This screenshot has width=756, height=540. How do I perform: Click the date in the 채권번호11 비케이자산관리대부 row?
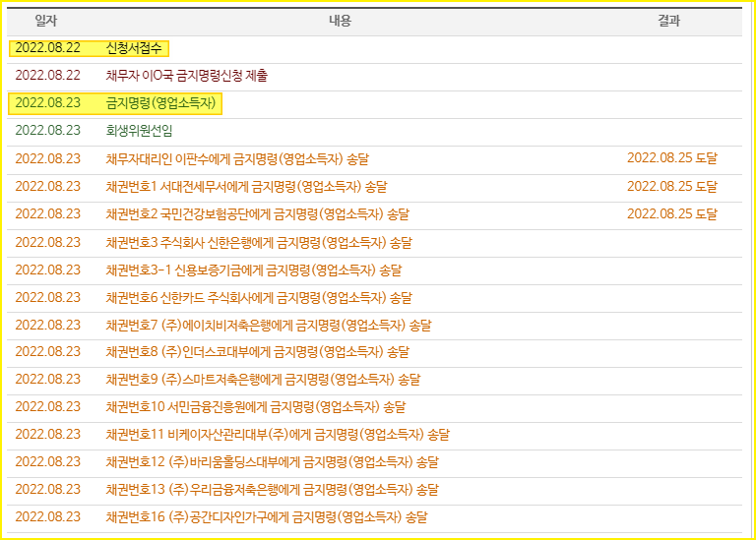tap(47, 435)
